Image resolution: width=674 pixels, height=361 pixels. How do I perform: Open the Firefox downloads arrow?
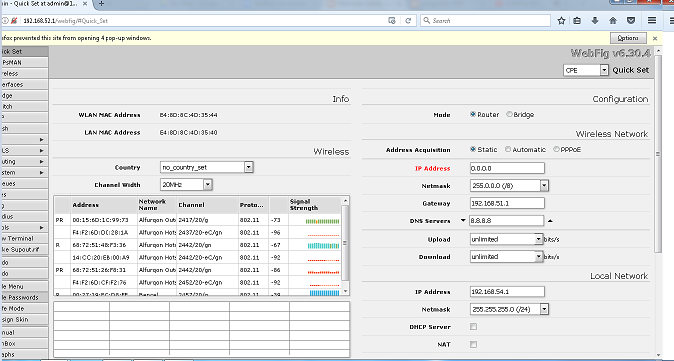[595, 21]
